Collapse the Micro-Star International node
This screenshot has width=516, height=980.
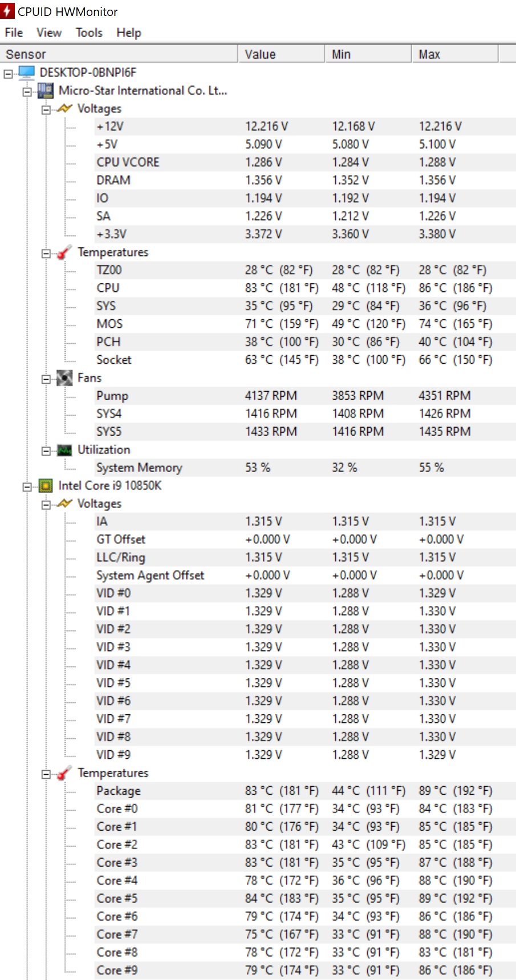click(27, 91)
